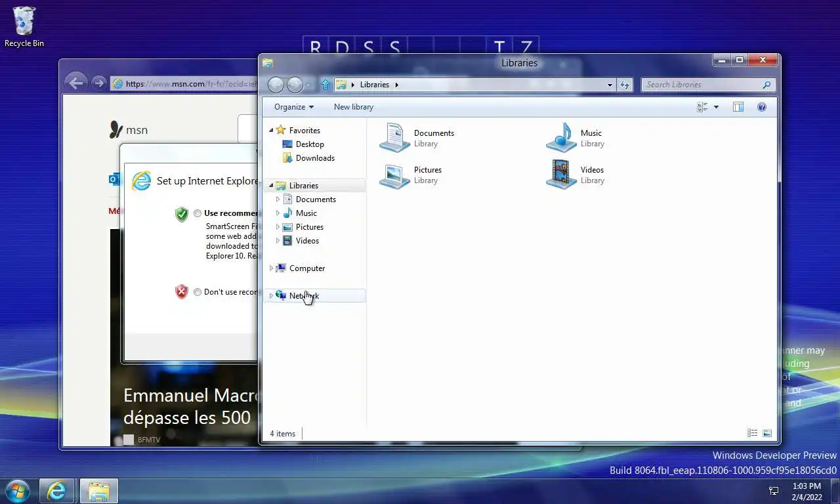This screenshot has width=840, height=504.
Task: Click the breadcrumb arrow after Libraries
Action: (x=396, y=85)
